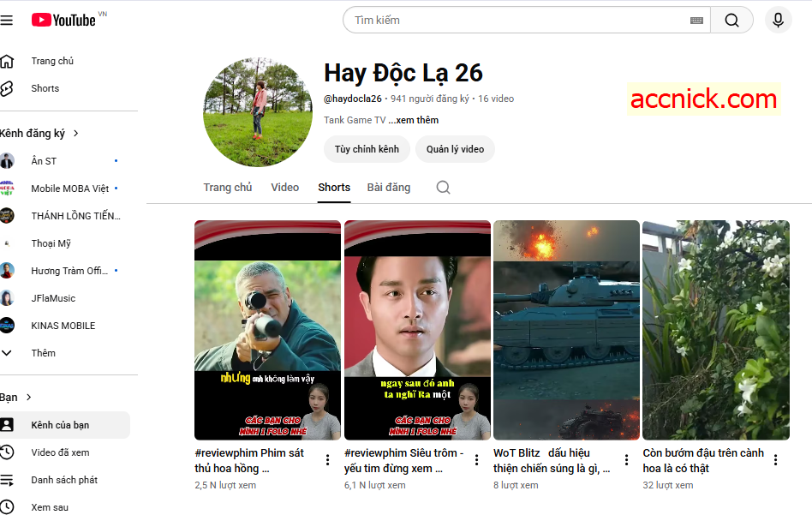The height and width of the screenshot is (515, 812).
Task: Open options for Siêu trôm short
Action: click(476, 460)
